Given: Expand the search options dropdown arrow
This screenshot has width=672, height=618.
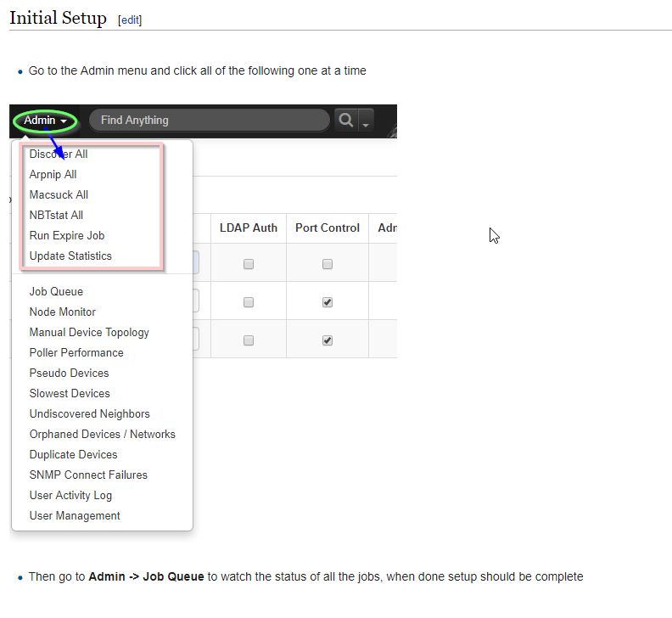Looking at the screenshot, I should (366, 121).
